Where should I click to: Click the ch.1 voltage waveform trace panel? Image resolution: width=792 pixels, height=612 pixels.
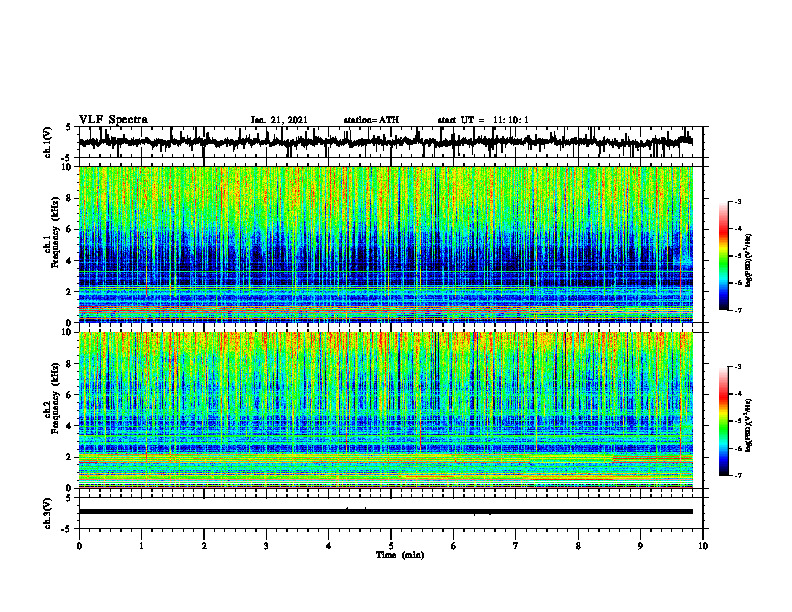coord(390,142)
